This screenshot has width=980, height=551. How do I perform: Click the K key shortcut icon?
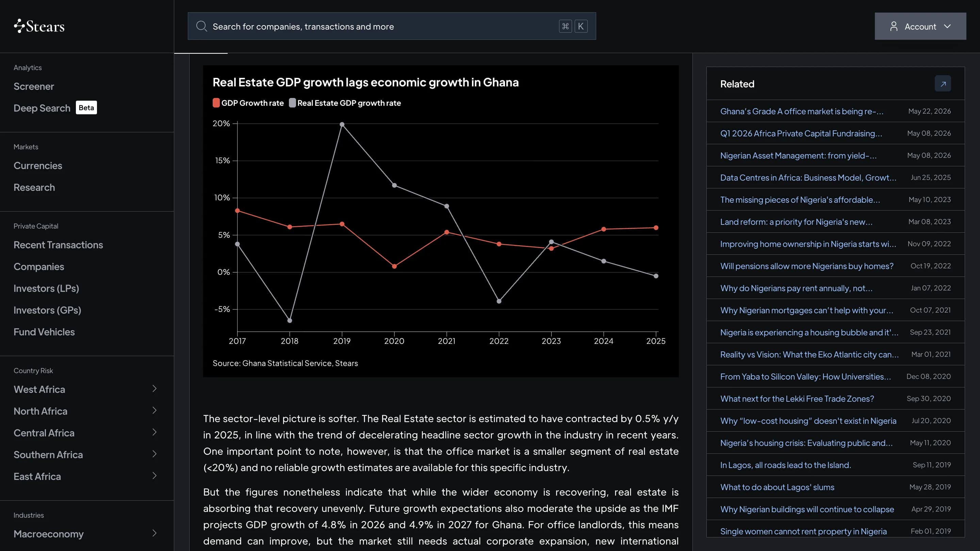click(x=581, y=26)
